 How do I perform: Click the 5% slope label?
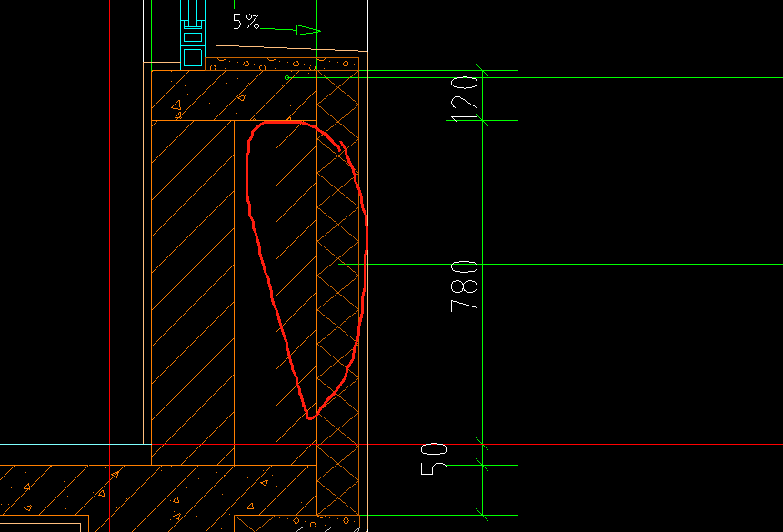[246, 22]
